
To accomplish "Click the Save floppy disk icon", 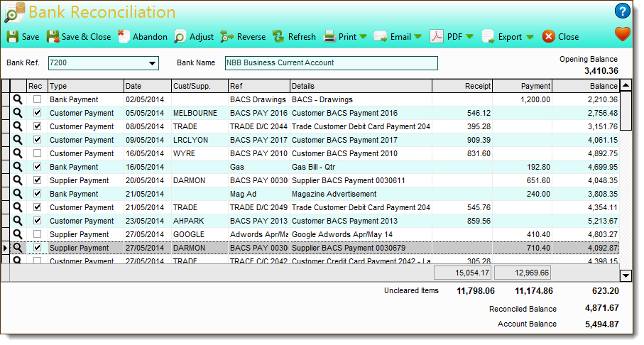I will point(13,37).
